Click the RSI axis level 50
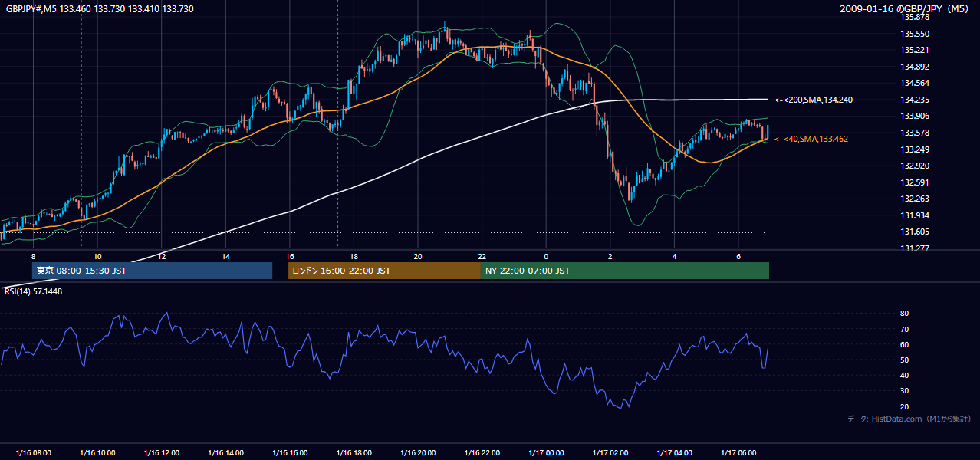This screenshot has height=460, width=980. 904,360
